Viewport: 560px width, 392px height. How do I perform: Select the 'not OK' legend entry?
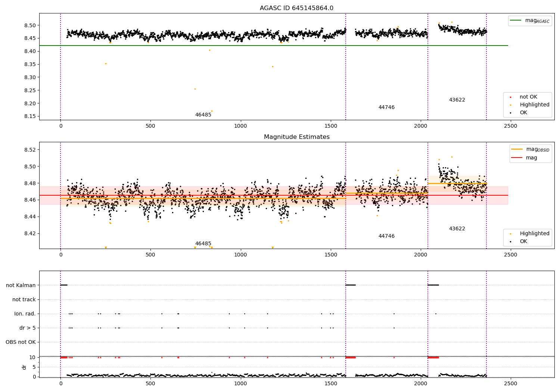[528, 97]
